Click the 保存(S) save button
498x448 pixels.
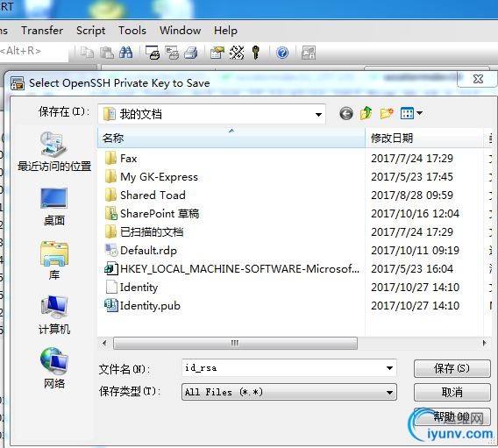[452, 368]
